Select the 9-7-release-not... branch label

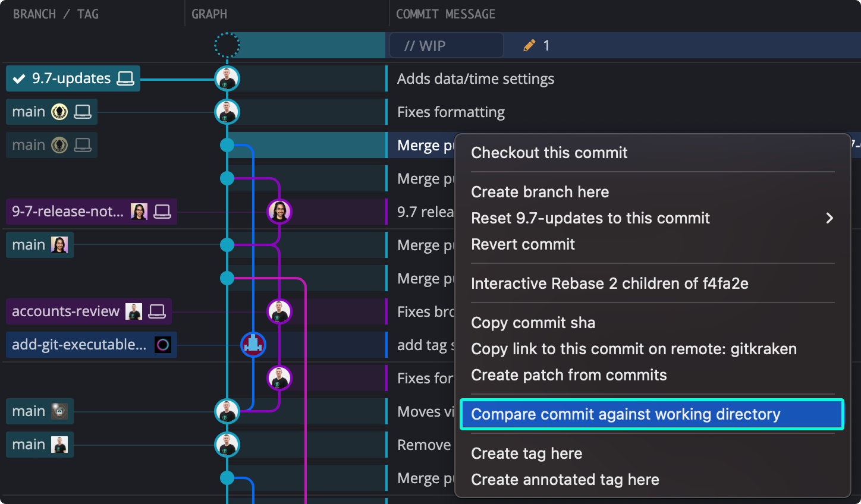68,212
